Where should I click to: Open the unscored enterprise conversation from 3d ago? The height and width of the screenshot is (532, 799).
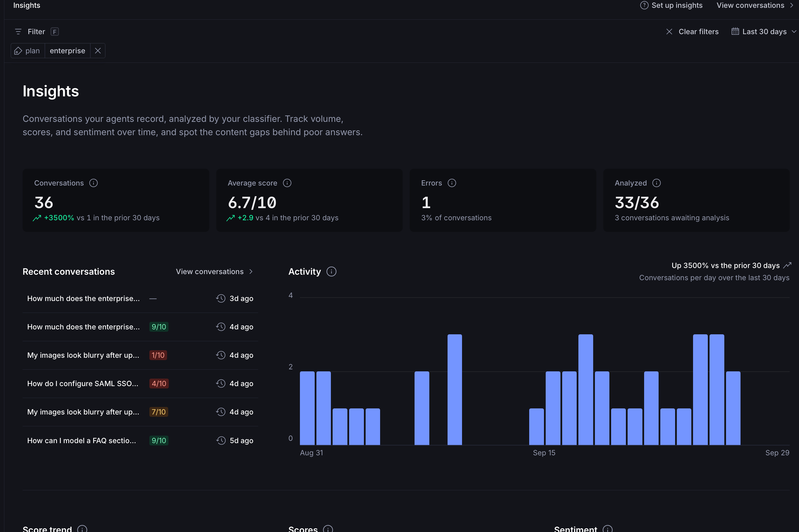point(140,299)
